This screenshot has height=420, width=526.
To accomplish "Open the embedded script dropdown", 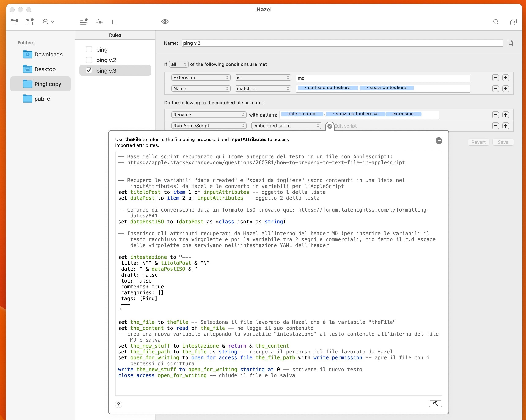I will pyautogui.click(x=286, y=126).
